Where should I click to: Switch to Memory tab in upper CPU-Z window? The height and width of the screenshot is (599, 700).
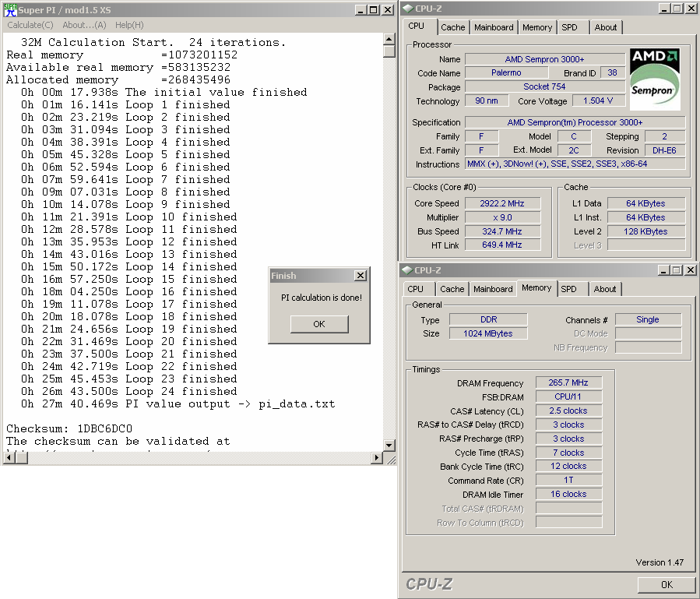[x=537, y=27]
